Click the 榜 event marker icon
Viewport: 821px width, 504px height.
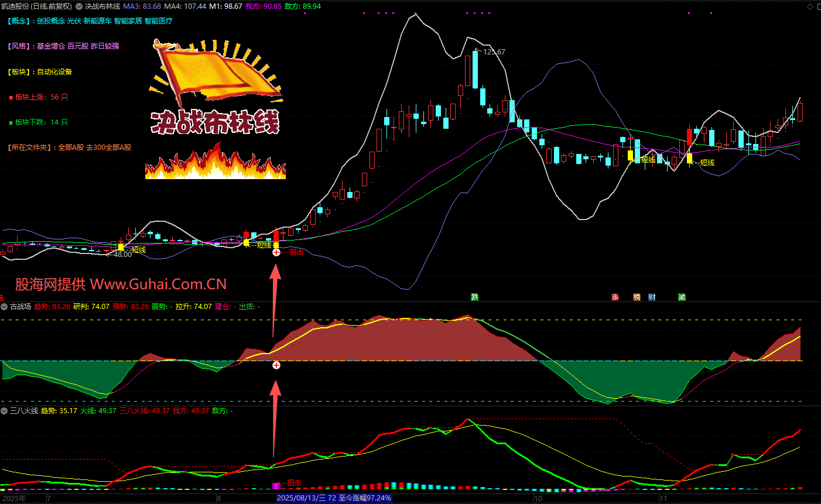637,297
